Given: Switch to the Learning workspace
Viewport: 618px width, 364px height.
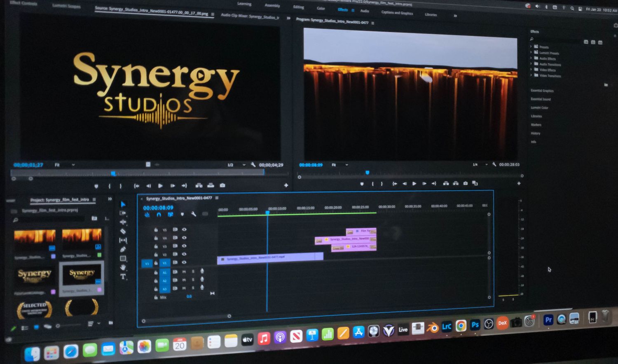Looking at the screenshot, I should [244, 4].
